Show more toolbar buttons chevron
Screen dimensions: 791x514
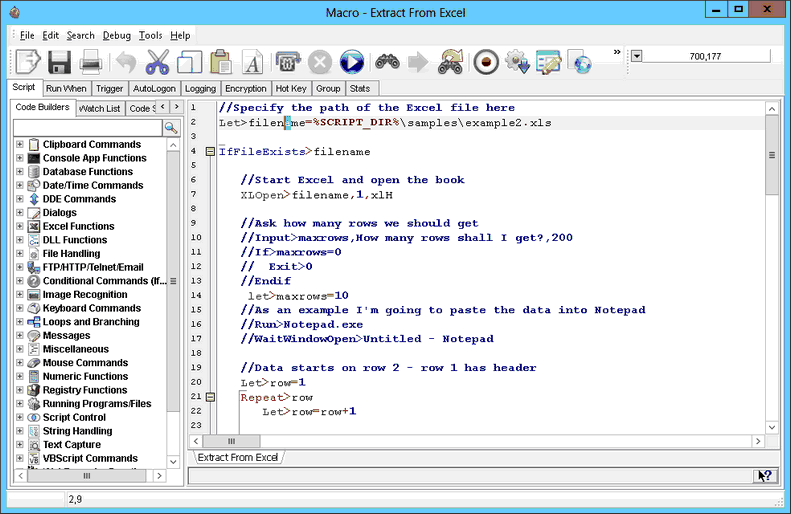point(616,52)
